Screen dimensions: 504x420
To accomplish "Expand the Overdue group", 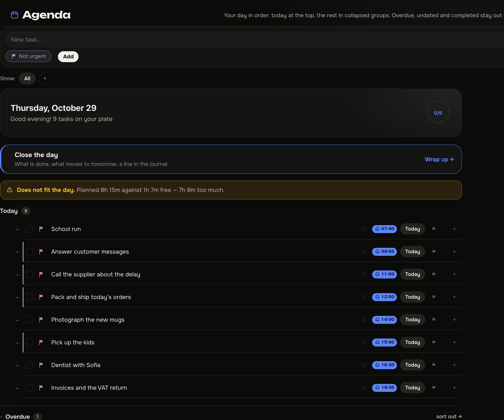I will 17,416.
